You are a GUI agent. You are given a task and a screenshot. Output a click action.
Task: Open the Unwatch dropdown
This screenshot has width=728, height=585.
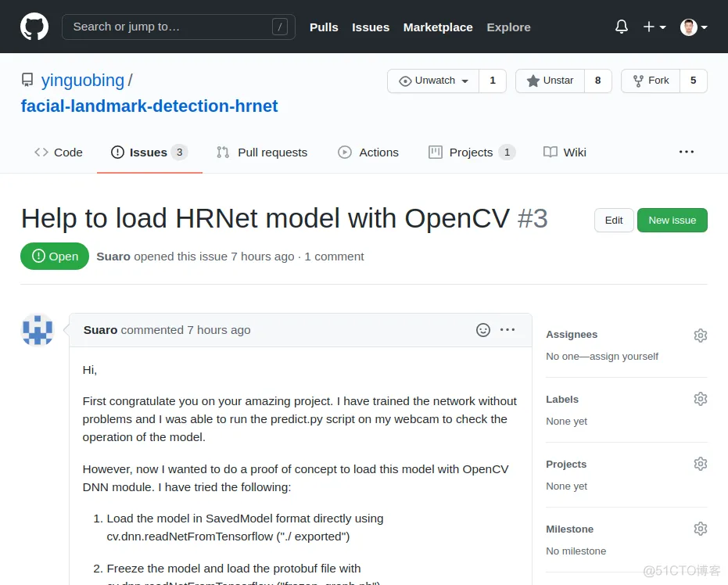pos(433,81)
